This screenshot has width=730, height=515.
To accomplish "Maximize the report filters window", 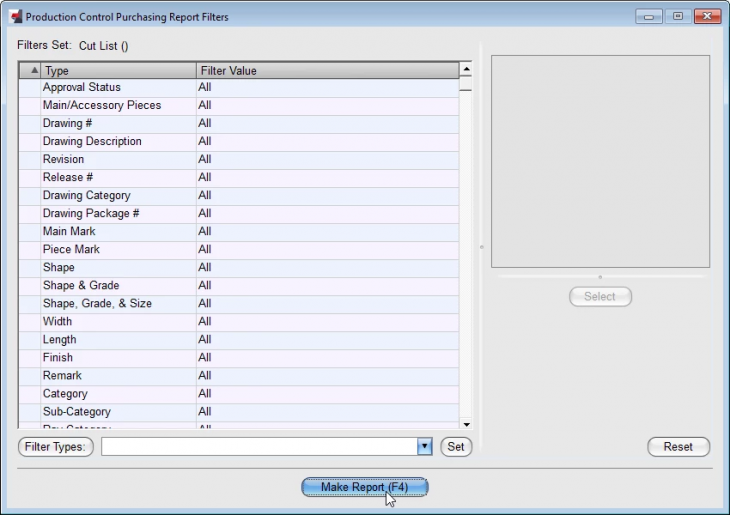I will pos(678,16).
